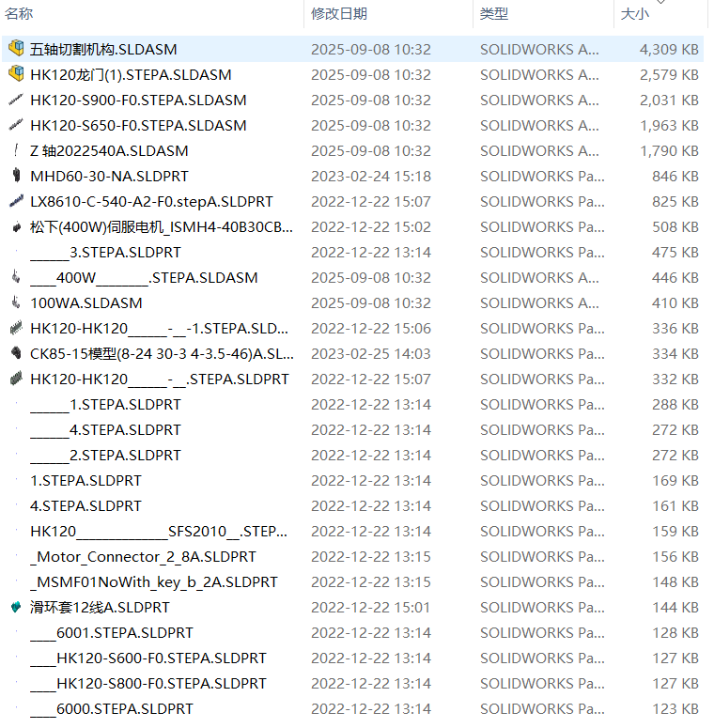Select file ___HK120-S800-F0.STEPA.SLDPRT
Screen dimensions: 714x728
pyautogui.click(x=148, y=684)
